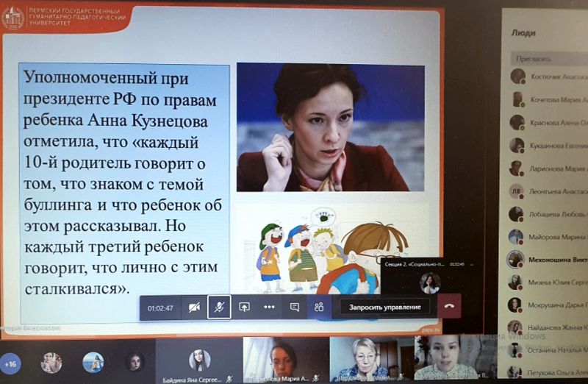
Task: Select Лобашева Любовь in the people list
Action: [548, 214]
